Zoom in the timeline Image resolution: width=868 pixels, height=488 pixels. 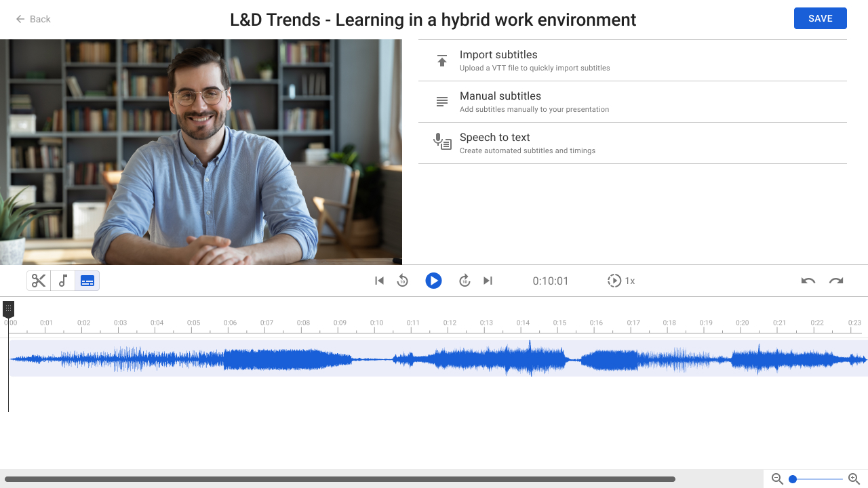pos(854,479)
